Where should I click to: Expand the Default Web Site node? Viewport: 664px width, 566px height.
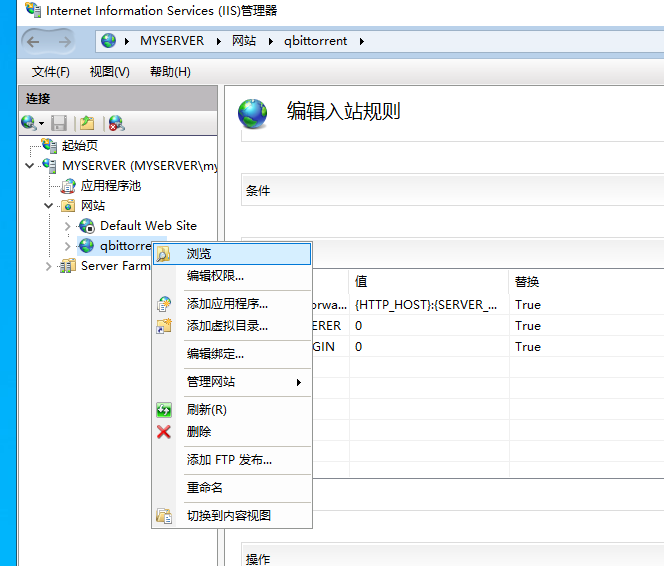point(67,226)
